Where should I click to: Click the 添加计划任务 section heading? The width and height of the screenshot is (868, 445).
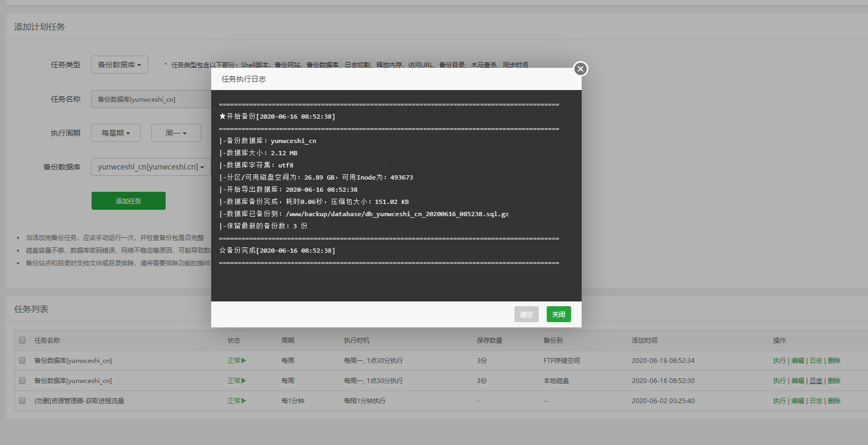tap(40, 27)
